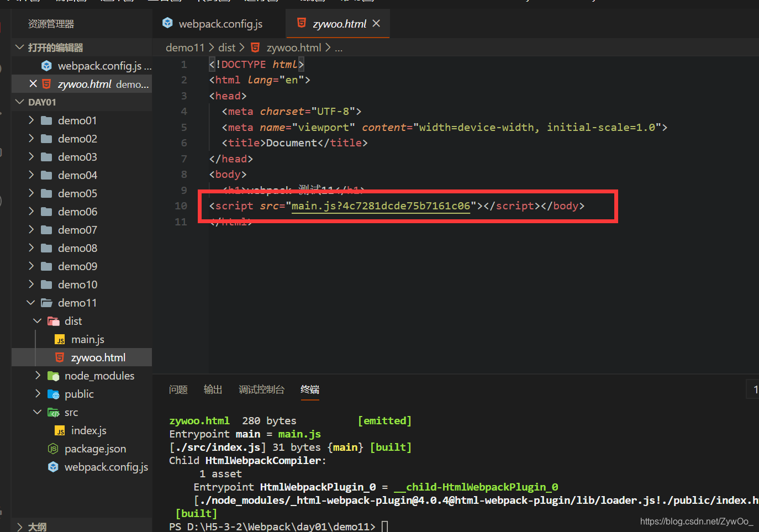Screen dimensions: 759x532
Task: Expand the demo01 folder chevron
Action: point(31,120)
